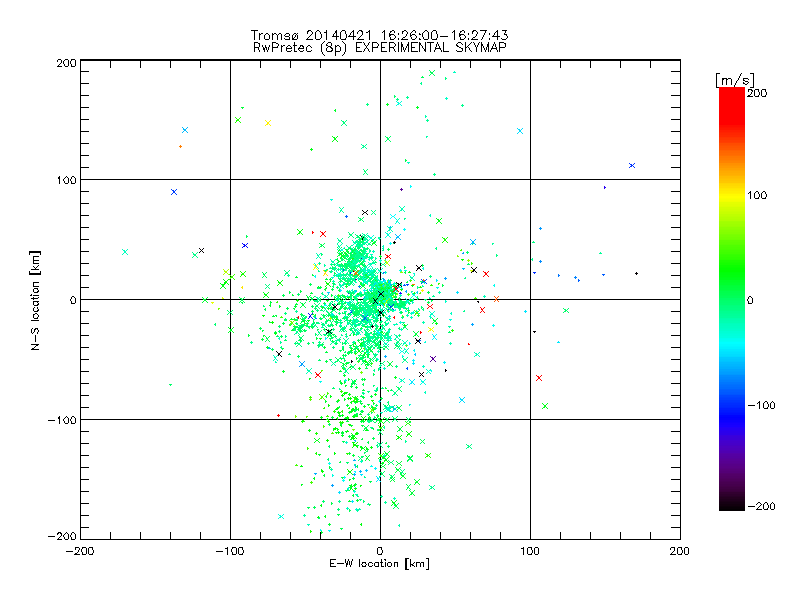
Task: Click the '[m/s]' colorbar unit label
Action: coord(735,80)
